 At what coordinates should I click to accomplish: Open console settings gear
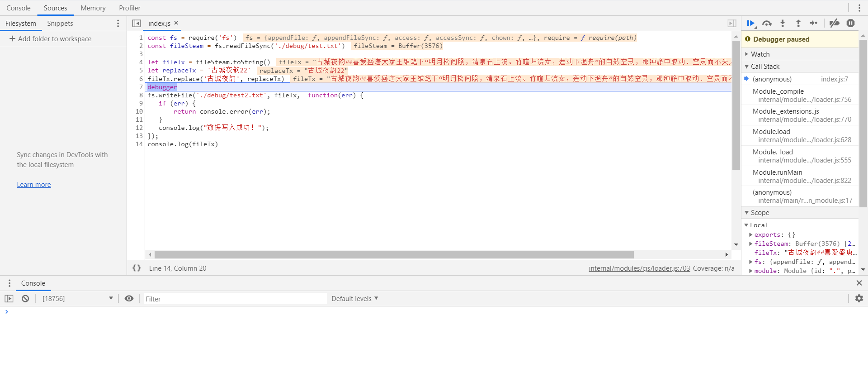coord(859,298)
